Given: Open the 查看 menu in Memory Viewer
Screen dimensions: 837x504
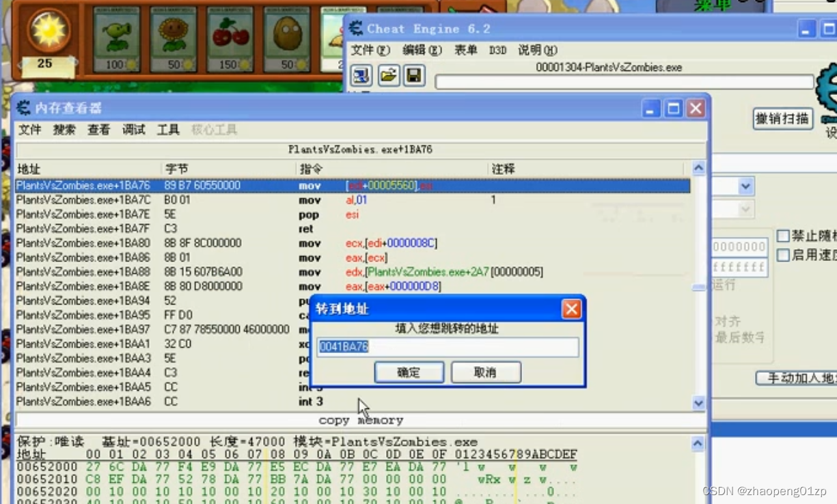Looking at the screenshot, I should pyautogui.click(x=98, y=130).
